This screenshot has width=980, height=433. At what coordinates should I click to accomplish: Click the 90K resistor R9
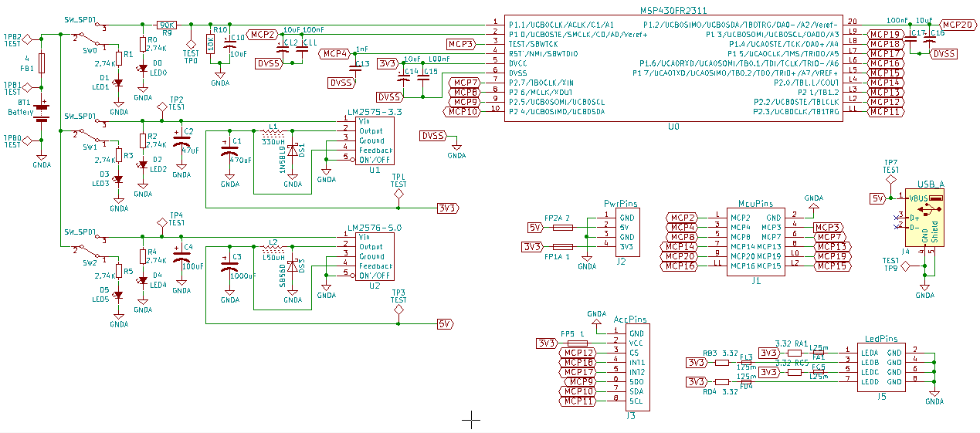tap(166, 25)
